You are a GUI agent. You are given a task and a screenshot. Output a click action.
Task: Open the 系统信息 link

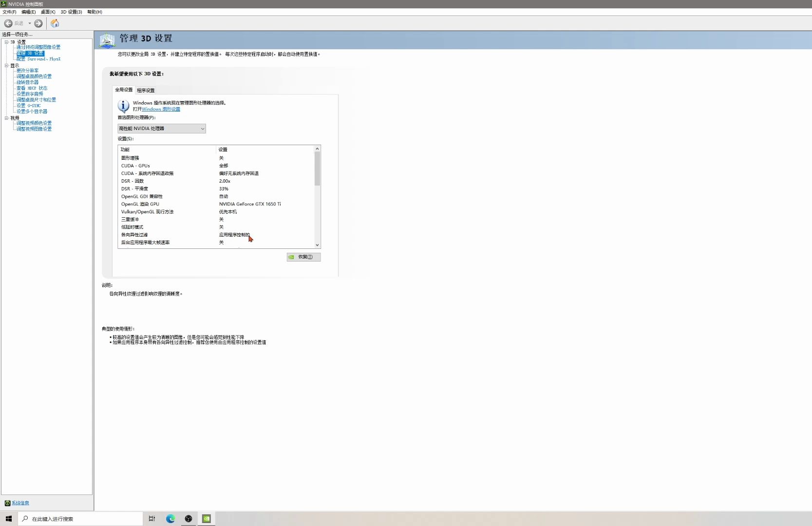[x=20, y=503]
